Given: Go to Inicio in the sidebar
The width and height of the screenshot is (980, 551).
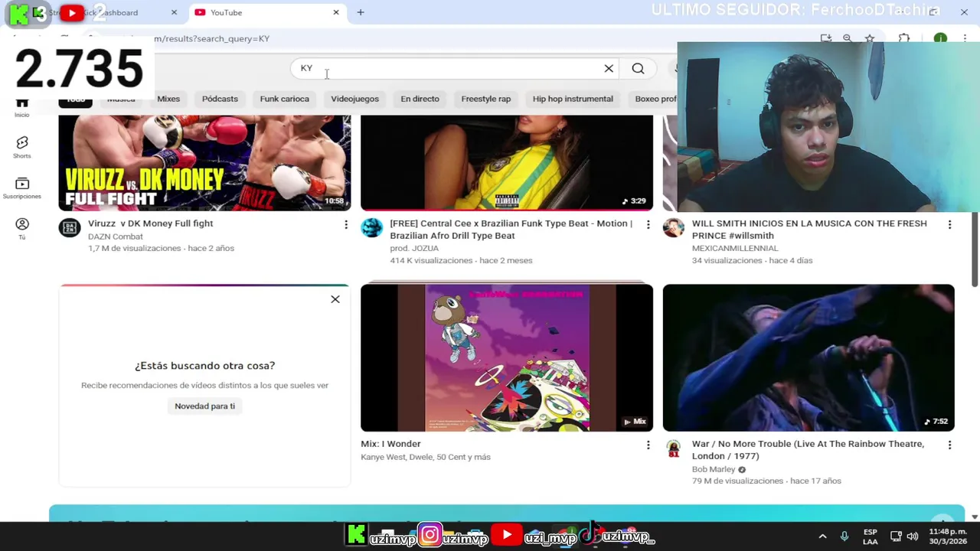Looking at the screenshot, I should 21,107.
